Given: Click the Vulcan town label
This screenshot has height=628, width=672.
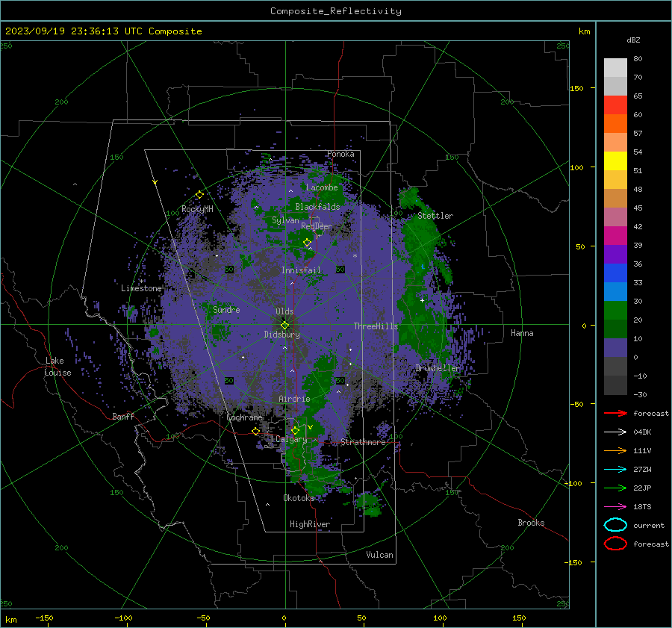Looking at the screenshot, I should pyautogui.click(x=379, y=555).
